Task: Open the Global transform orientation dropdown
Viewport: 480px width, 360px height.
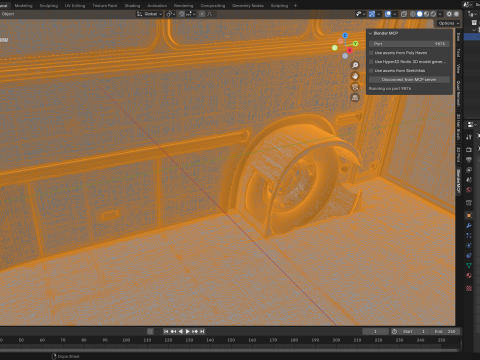Action: pos(149,14)
